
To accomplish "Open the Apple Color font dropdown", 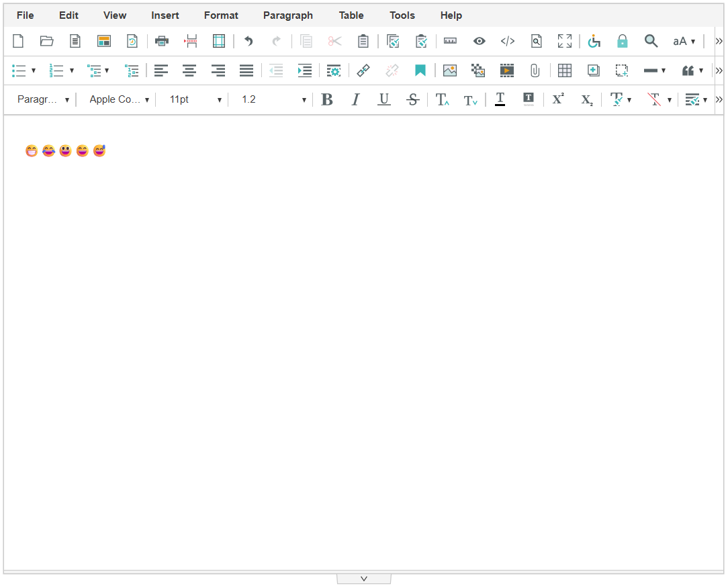I will coord(119,99).
